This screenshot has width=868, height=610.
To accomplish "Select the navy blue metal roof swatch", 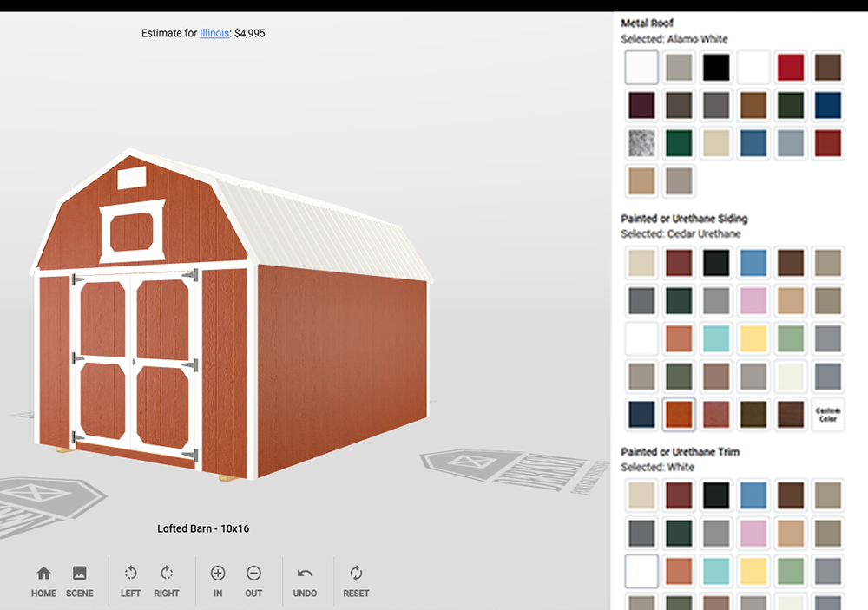I will tap(828, 106).
